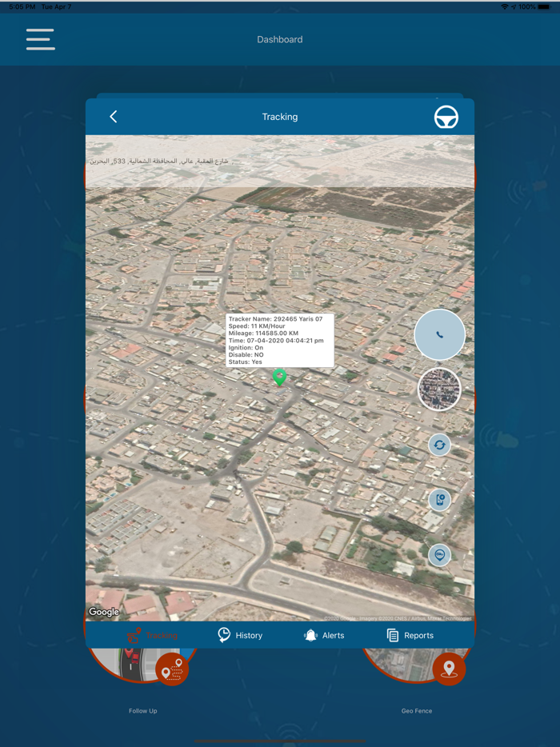Switch map type using satellite thumbnail
560x747 pixels.
point(439,389)
